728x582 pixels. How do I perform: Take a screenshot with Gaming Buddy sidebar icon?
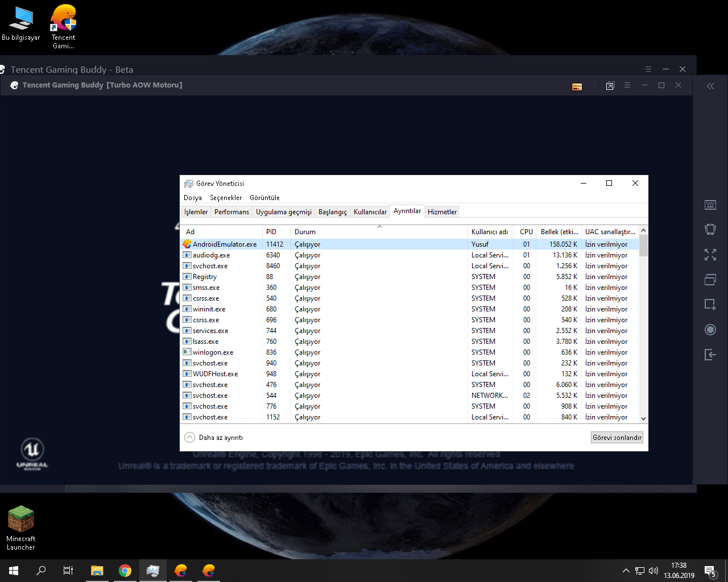tap(710, 305)
